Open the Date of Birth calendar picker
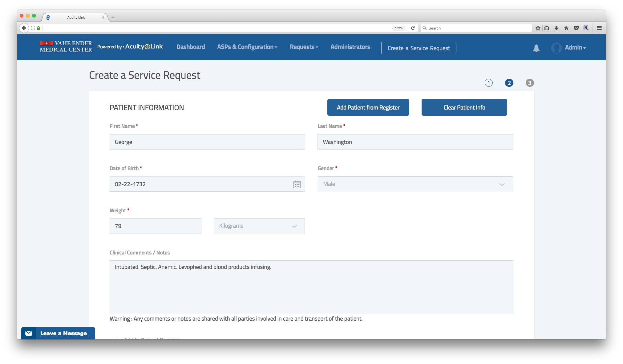Screen dimensions: 623x364 297,184
